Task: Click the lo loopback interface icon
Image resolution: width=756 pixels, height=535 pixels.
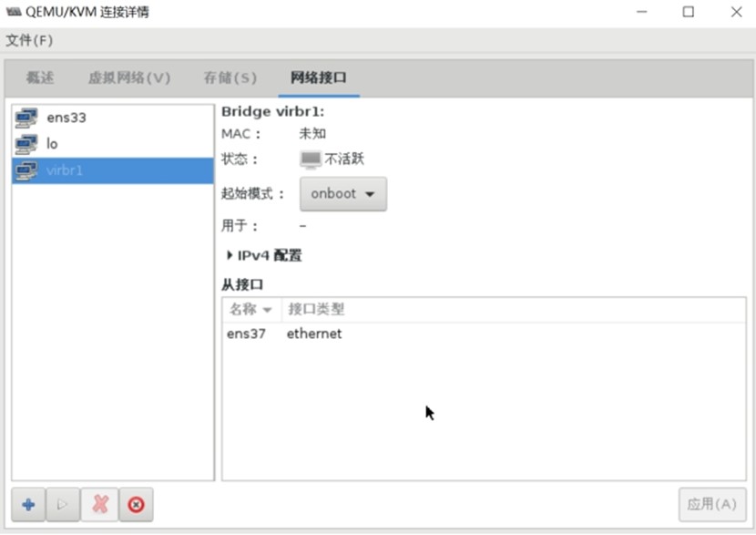Action: coord(26,144)
